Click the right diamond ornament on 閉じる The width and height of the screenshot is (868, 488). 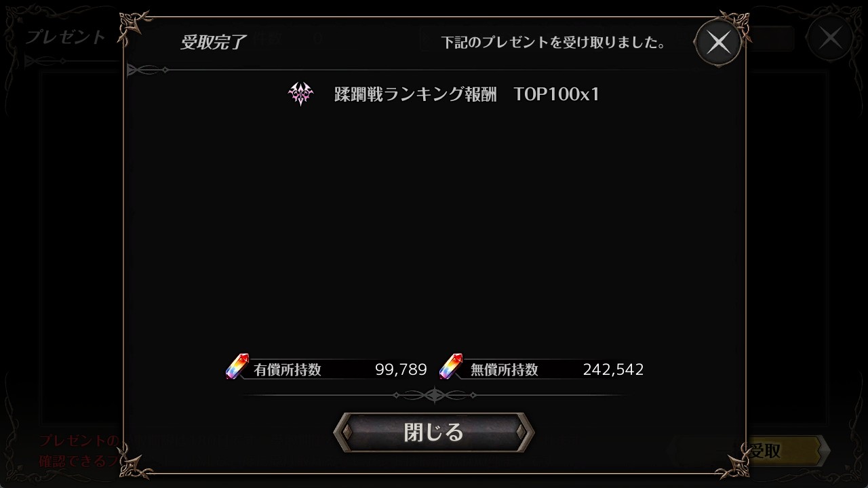pyautogui.click(x=520, y=432)
